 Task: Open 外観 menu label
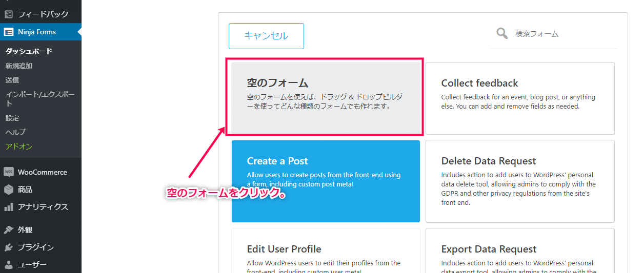click(x=25, y=230)
